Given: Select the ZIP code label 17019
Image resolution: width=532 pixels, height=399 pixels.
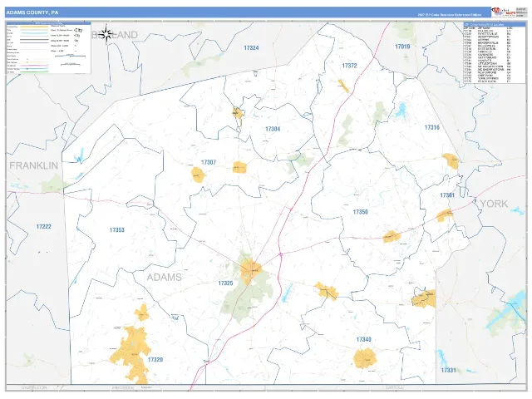Looking at the screenshot, I should (402, 47).
